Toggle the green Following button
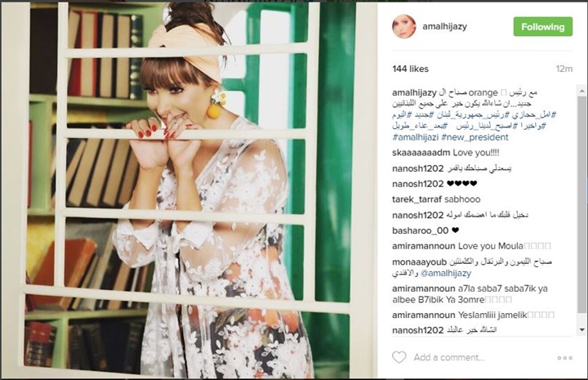588x380 pixels. point(542,27)
